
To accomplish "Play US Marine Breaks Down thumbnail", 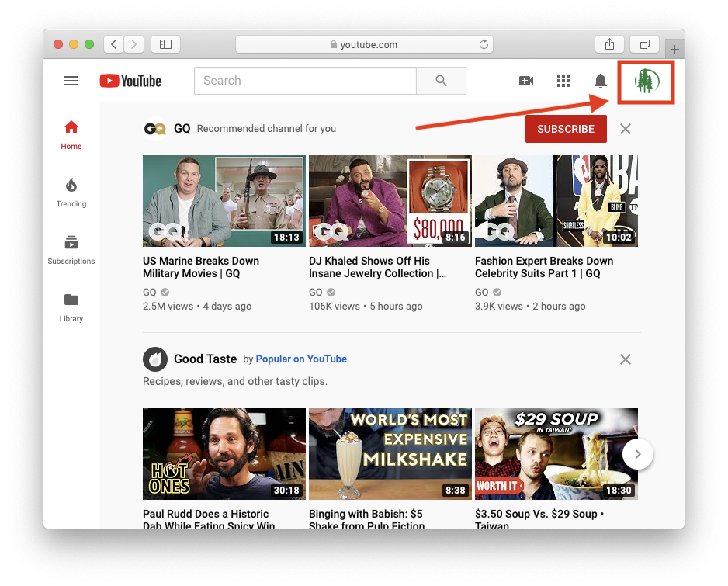I will pyautogui.click(x=224, y=201).
